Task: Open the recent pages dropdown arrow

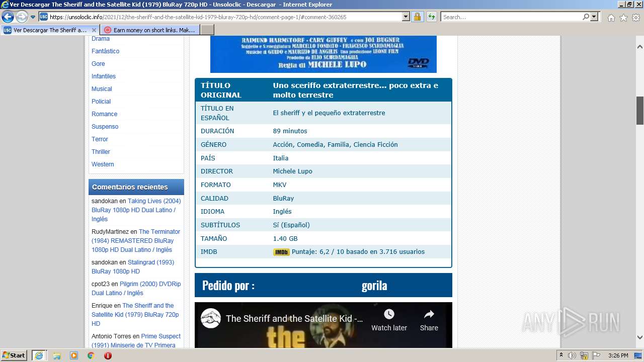Action: pos(33,17)
